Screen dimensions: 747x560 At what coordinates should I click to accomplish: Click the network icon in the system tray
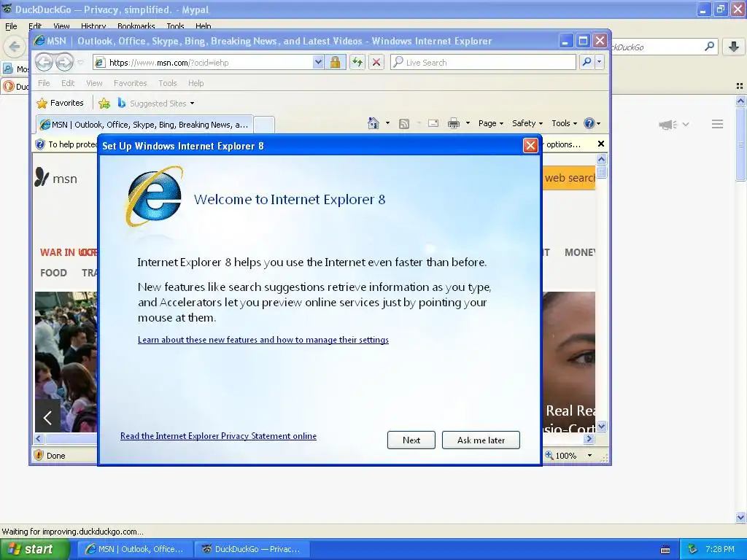pos(693,549)
